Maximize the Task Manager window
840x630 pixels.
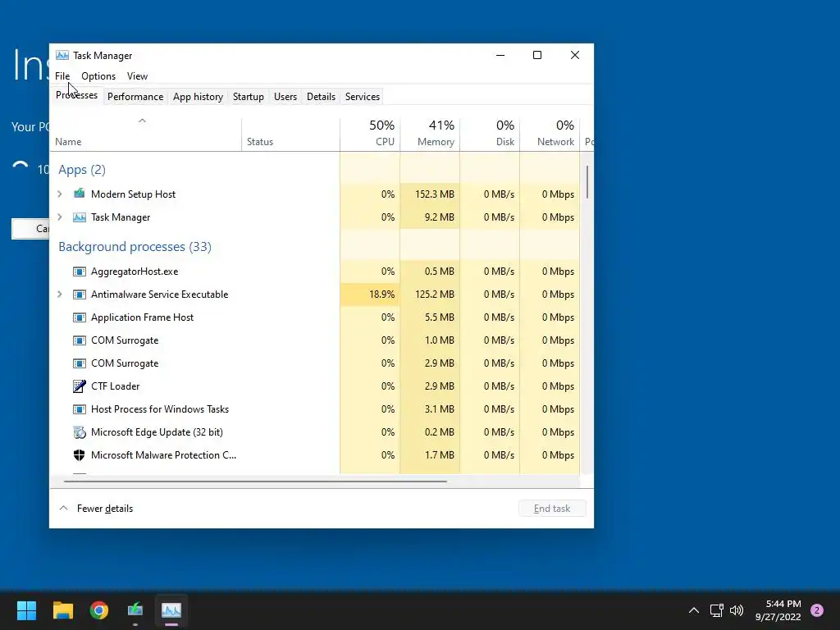(x=537, y=55)
